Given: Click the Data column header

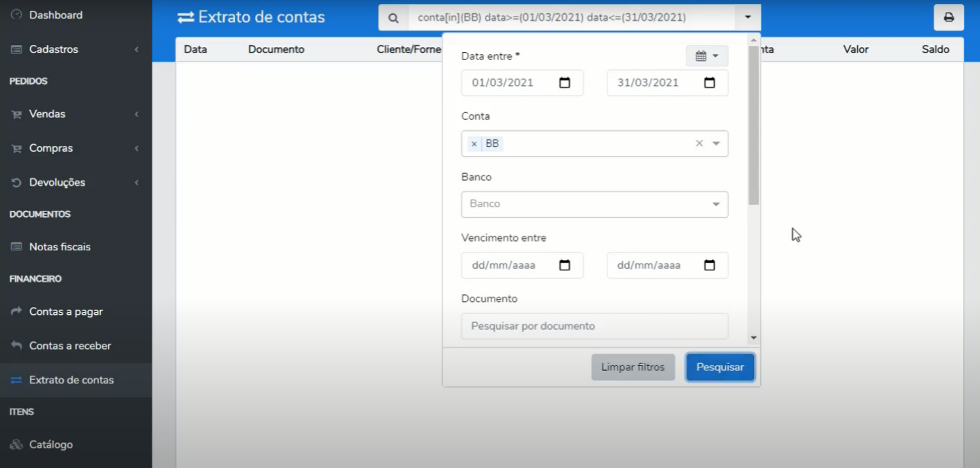Looking at the screenshot, I should [196, 49].
